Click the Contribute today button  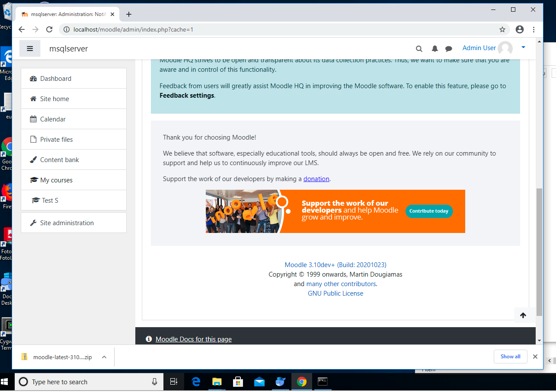coord(429,211)
